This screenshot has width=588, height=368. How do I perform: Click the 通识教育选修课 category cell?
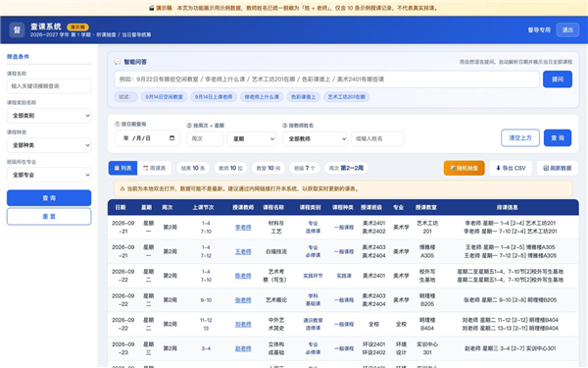click(x=313, y=324)
